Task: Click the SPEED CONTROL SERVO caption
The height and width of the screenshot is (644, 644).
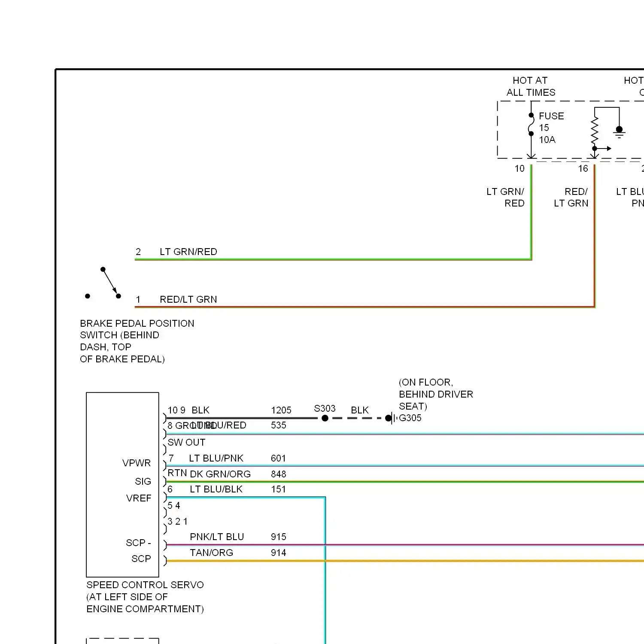Action: click(x=145, y=597)
